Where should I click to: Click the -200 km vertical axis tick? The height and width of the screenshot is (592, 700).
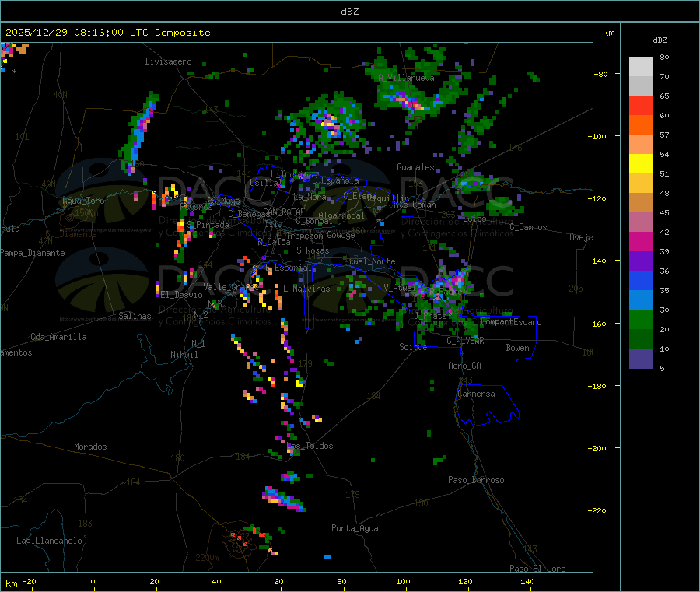[597, 448]
